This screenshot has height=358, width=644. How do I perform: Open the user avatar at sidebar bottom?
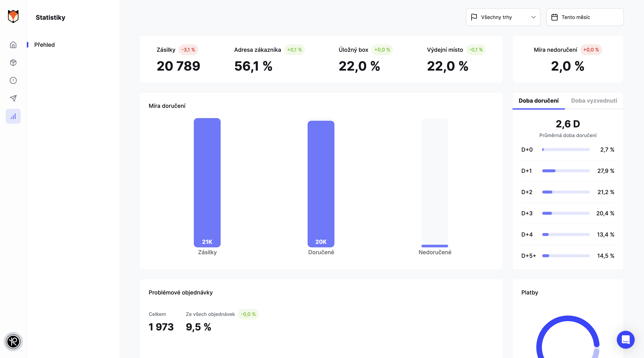13,341
